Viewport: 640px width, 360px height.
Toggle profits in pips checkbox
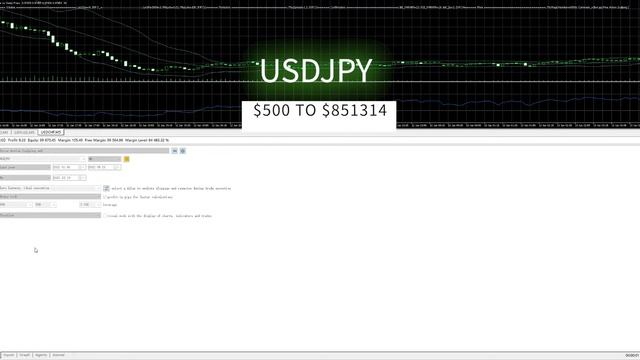pos(105,197)
